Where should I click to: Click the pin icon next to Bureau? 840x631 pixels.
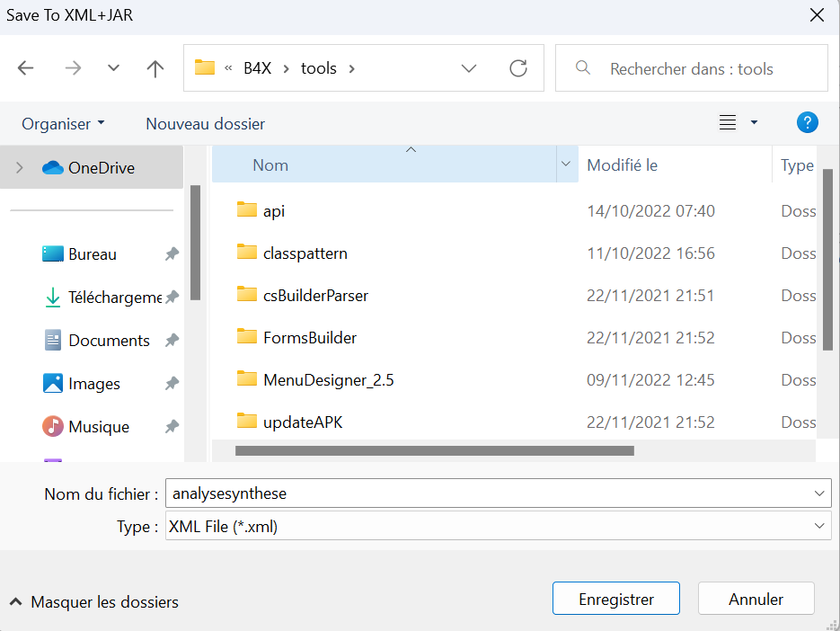click(x=172, y=253)
